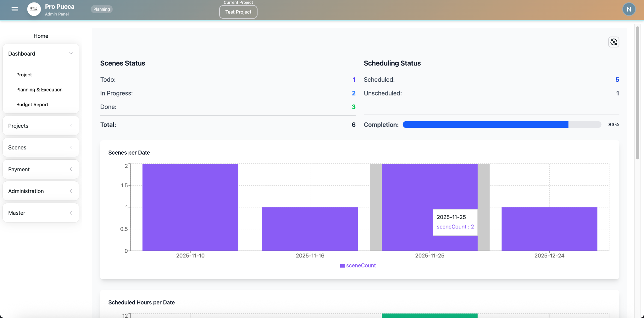
Task: Click the Home link in sidebar
Action: [41, 36]
